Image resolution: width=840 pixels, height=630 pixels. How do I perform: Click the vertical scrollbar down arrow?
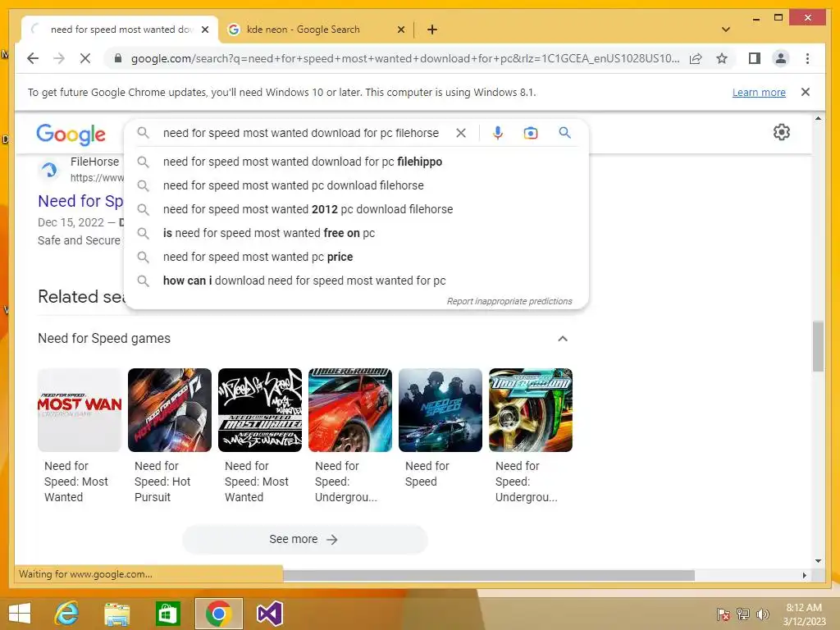(x=818, y=561)
